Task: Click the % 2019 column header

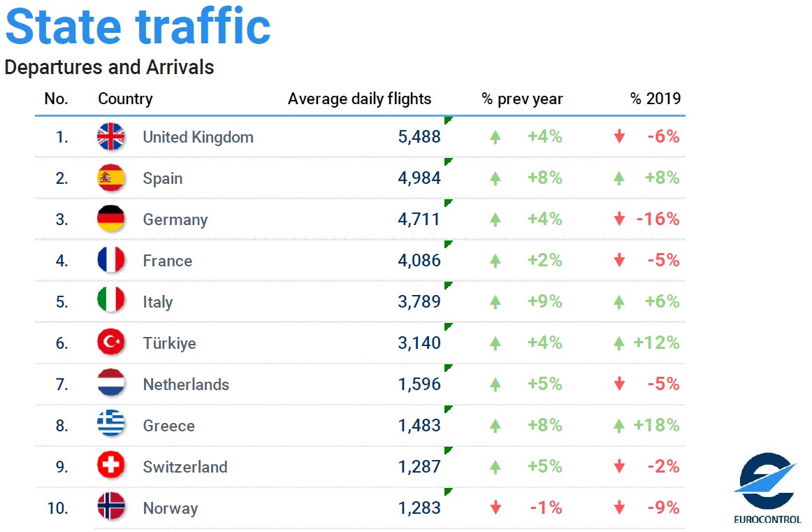Action: pos(655,99)
